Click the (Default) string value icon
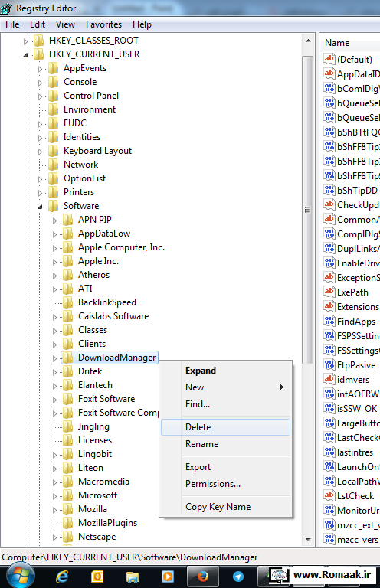Image resolution: width=380 pixels, height=588 pixels. tap(329, 59)
